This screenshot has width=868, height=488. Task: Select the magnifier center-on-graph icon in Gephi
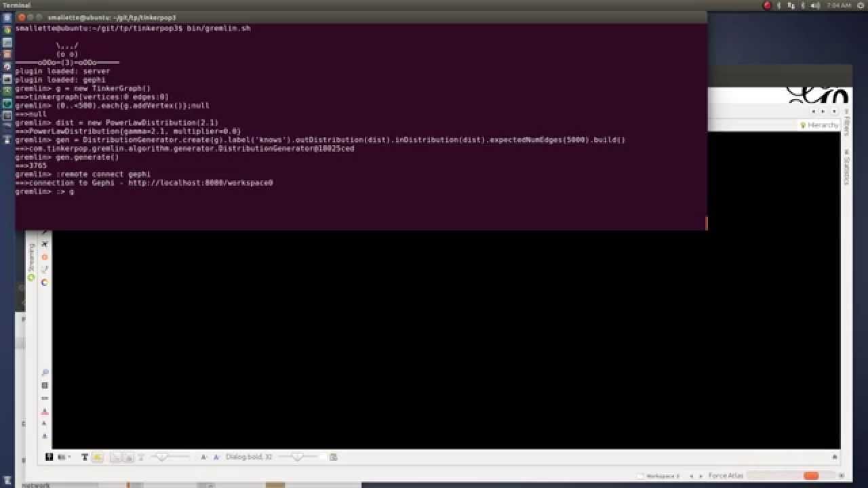tap(45, 373)
